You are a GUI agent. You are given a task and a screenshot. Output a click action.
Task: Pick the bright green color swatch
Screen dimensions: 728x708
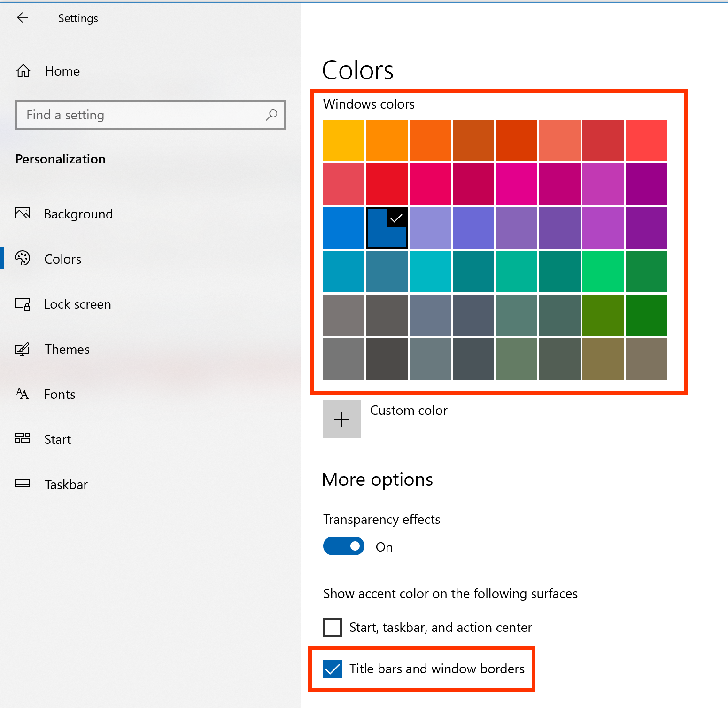tap(603, 272)
